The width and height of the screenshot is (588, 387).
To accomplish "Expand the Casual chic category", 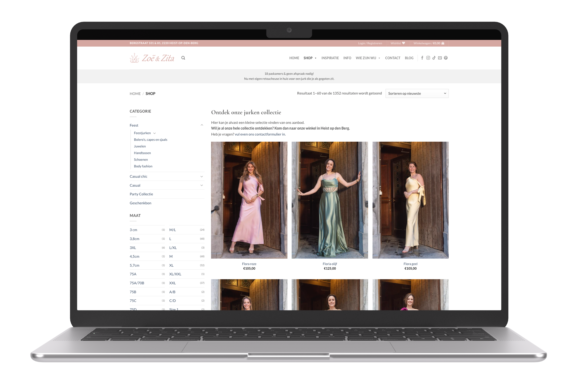I will click(x=202, y=176).
